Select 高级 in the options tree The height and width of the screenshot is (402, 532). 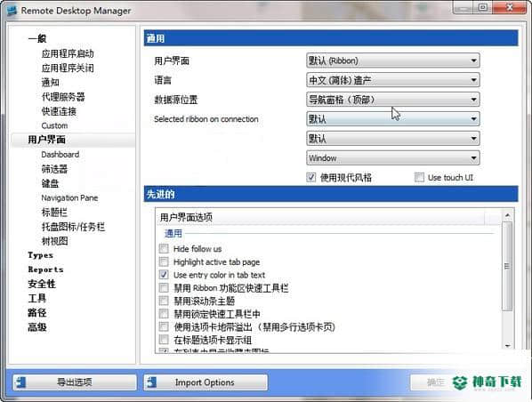(x=37, y=327)
